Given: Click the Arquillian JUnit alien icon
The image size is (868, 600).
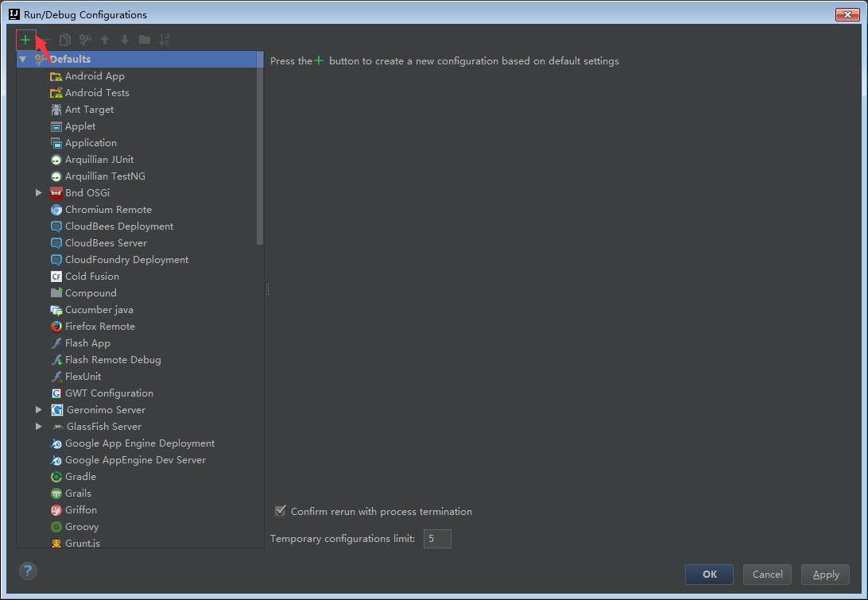Looking at the screenshot, I should click(56, 160).
